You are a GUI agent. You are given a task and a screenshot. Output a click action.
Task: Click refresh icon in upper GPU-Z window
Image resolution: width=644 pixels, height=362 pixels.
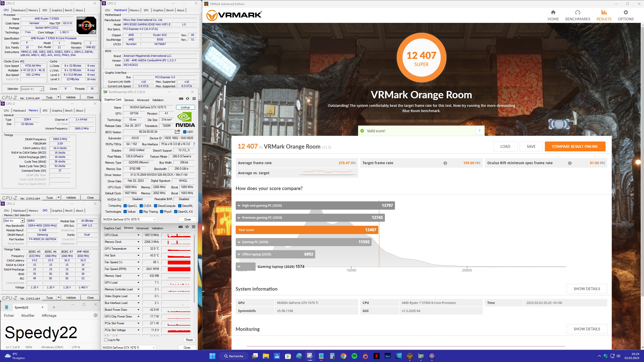coord(187,99)
